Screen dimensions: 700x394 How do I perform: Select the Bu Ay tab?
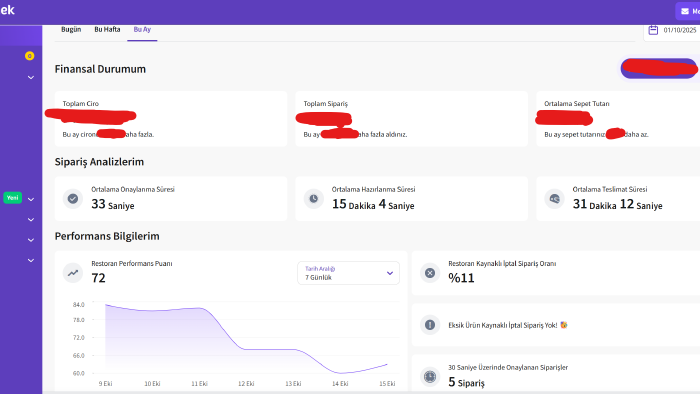[142, 29]
